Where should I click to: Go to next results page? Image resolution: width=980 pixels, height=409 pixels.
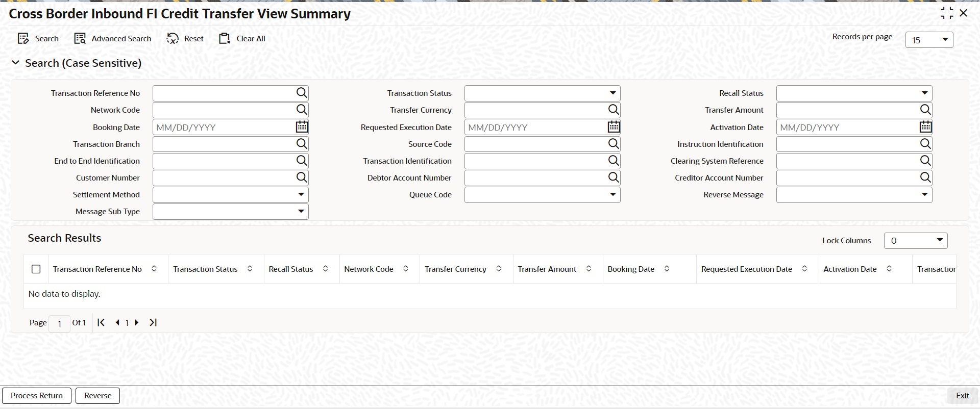(136, 322)
